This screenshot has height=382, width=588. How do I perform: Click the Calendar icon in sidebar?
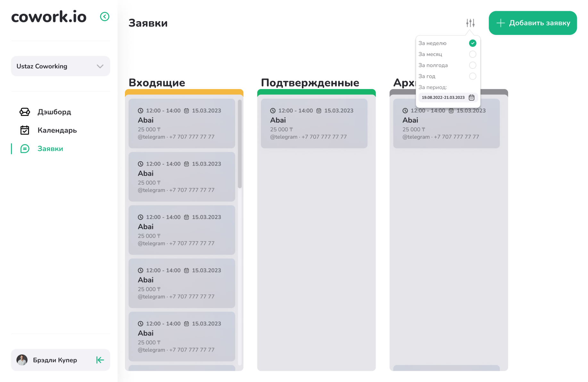pyautogui.click(x=25, y=130)
